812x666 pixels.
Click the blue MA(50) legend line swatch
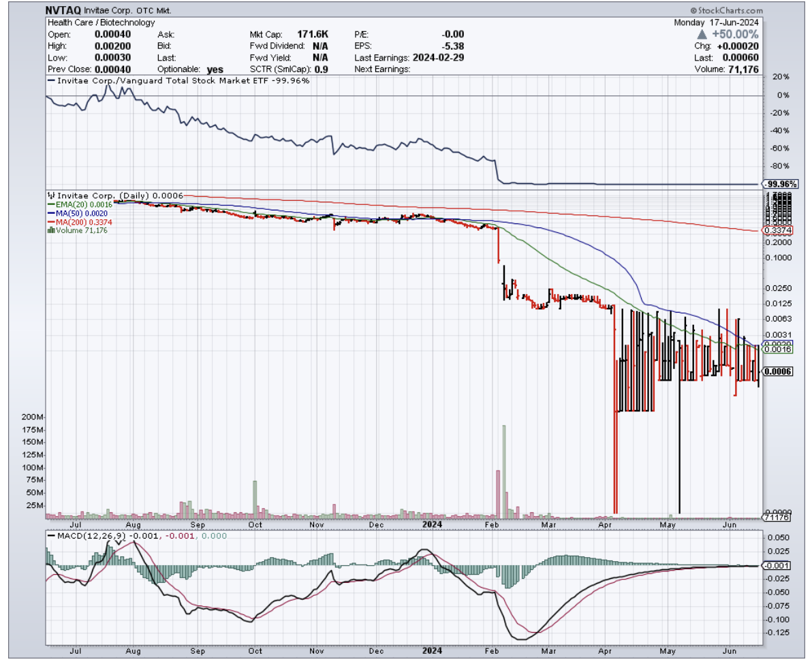point(49,213)
